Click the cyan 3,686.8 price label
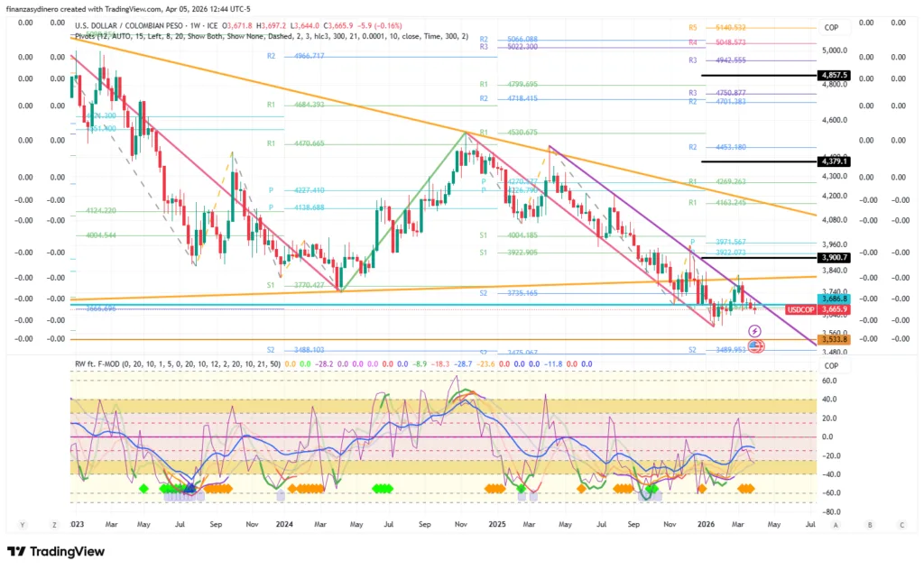 pyautogui.click(x=831, y=299)
